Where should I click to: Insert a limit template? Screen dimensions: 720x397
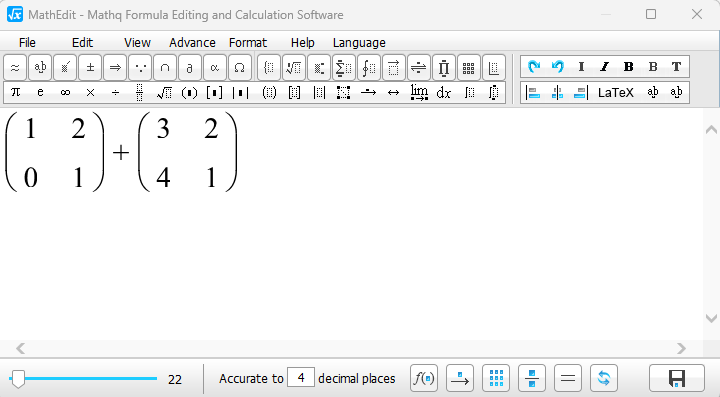[419, 92]
